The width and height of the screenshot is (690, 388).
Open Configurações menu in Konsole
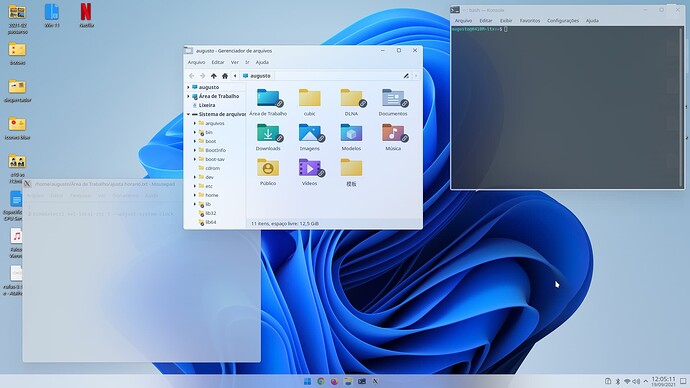point(563,21)
